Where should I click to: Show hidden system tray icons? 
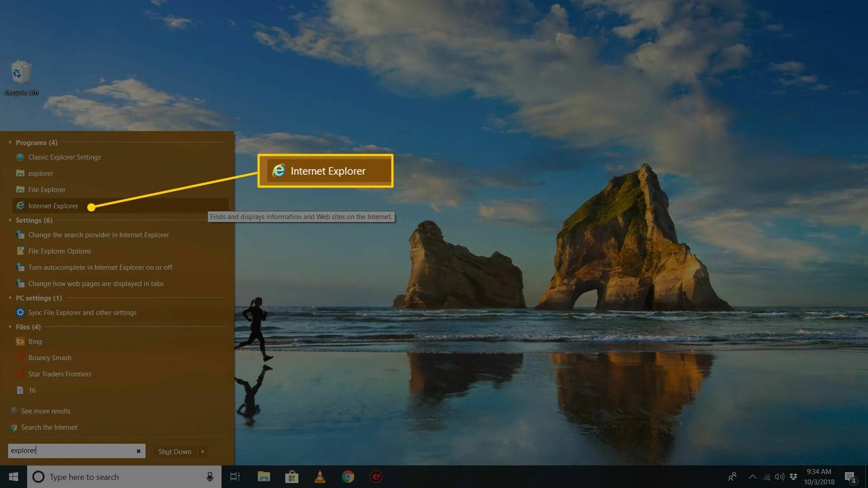(752, 477)
